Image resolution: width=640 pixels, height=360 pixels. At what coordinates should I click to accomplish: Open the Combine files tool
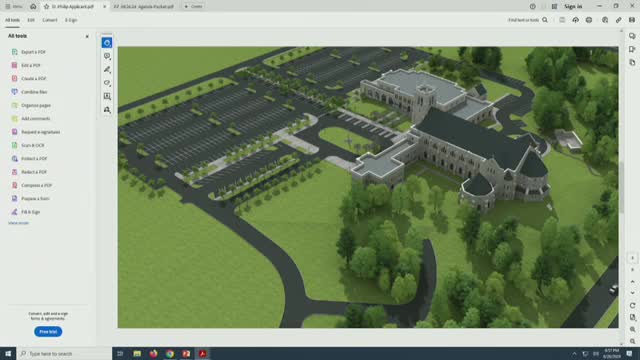(29, 92)
